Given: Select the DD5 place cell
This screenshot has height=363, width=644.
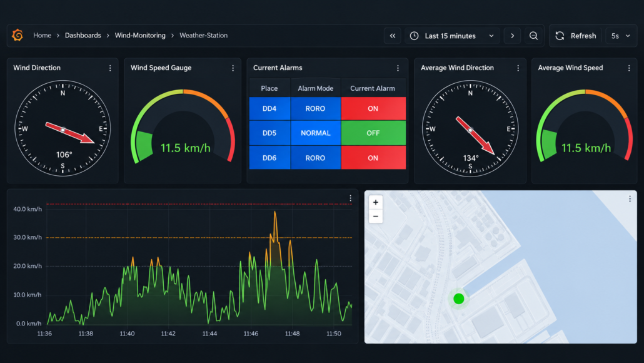Looking at the screenshot, I should (269, 133).
